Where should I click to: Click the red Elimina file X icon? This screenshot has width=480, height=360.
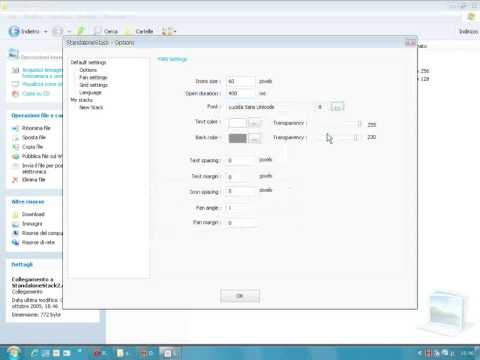(x=15, y=180)
